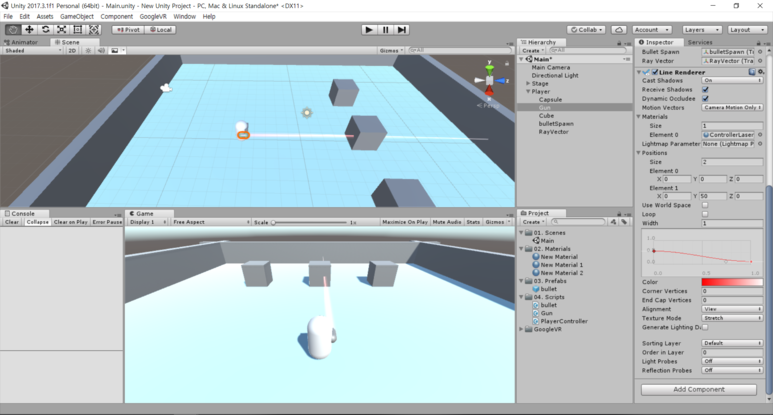Open the GoogleVR menu

(x=153, y=16)
